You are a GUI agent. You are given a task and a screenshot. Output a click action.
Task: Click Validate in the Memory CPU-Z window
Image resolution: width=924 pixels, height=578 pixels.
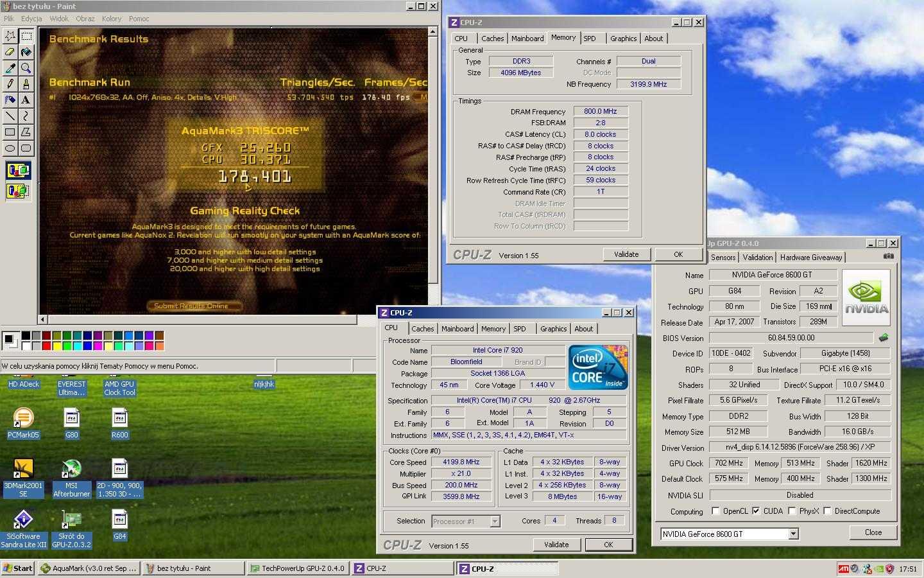626,254
